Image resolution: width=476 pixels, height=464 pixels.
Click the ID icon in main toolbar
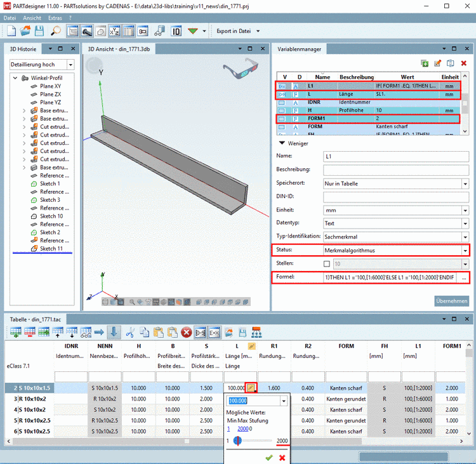point(176,30)
